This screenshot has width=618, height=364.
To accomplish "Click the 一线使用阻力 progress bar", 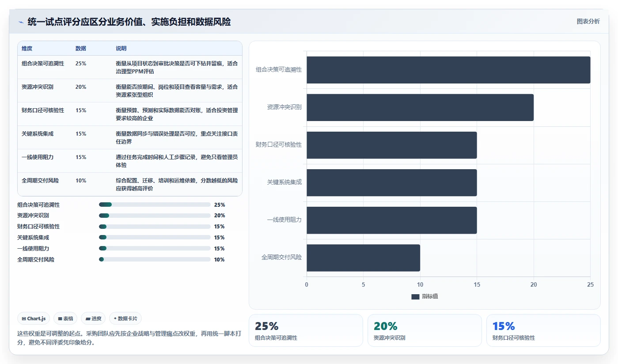I will pos(155,248).
